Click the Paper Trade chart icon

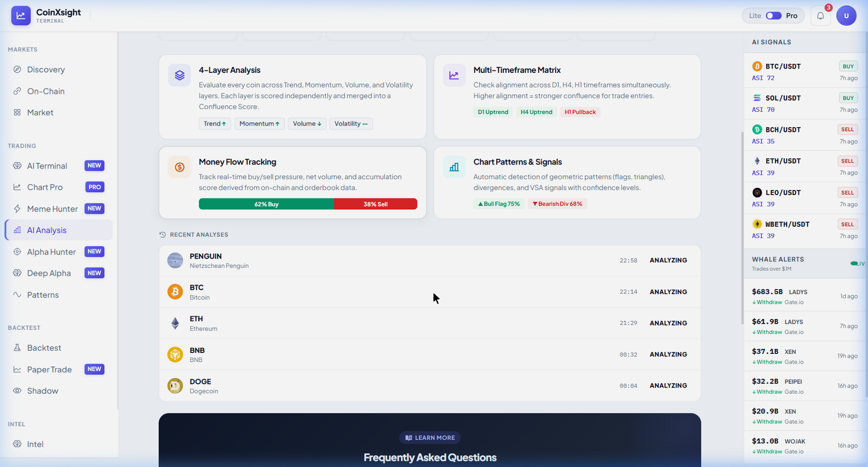pos(17,369)
